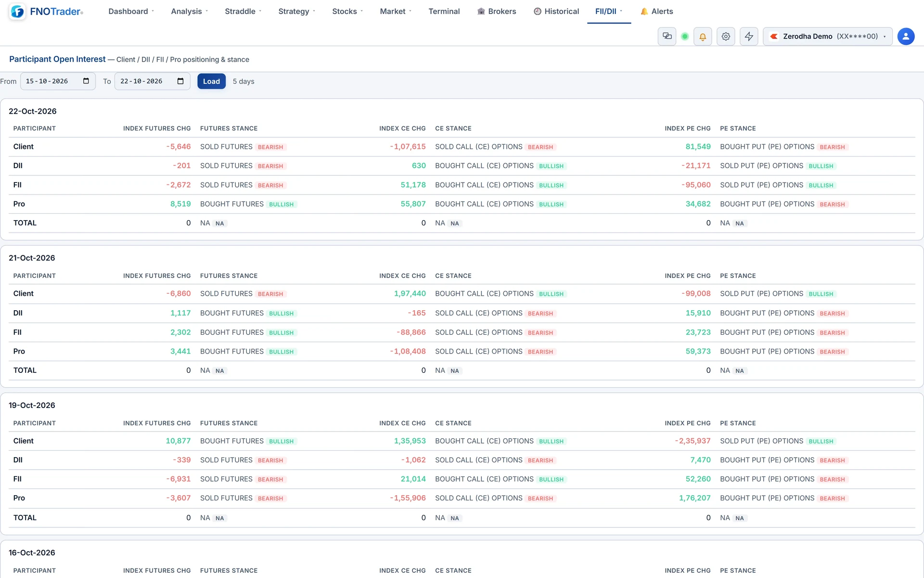
Task: Click the -95,060 PE change value
Action: pos(696,185)
